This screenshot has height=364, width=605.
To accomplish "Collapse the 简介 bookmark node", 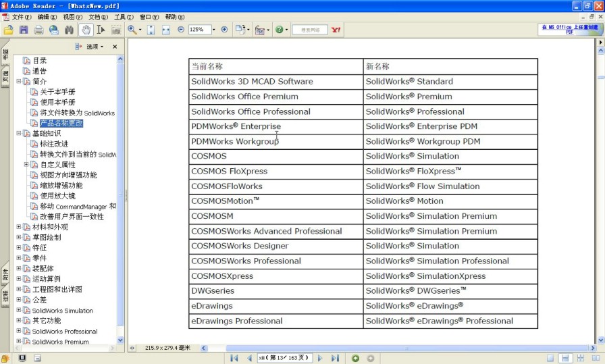I will coord(18,82).
